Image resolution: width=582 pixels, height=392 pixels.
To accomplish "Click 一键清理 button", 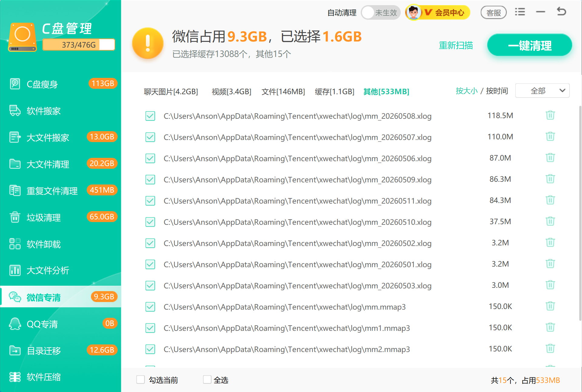I will [x=530, y=45].
